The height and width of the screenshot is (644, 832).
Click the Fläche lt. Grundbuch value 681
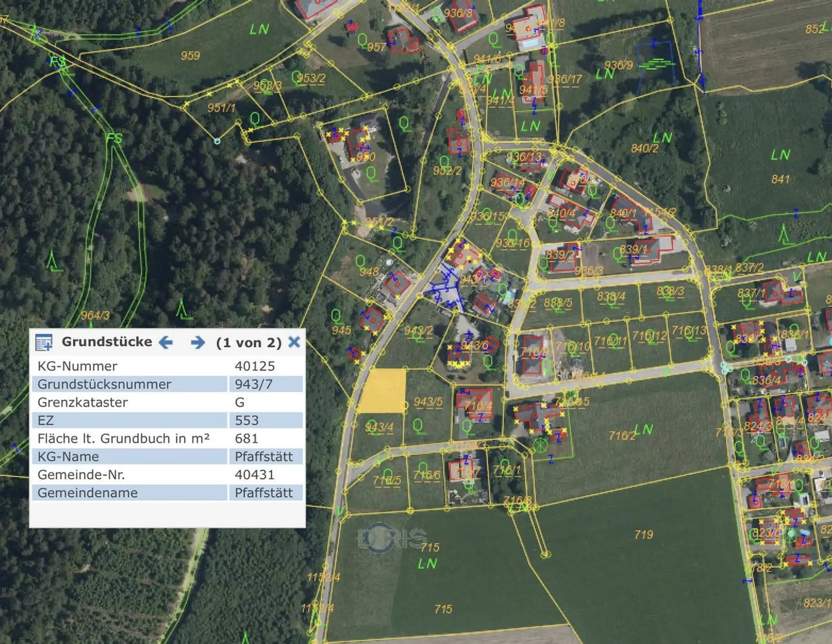pos(246,438)
